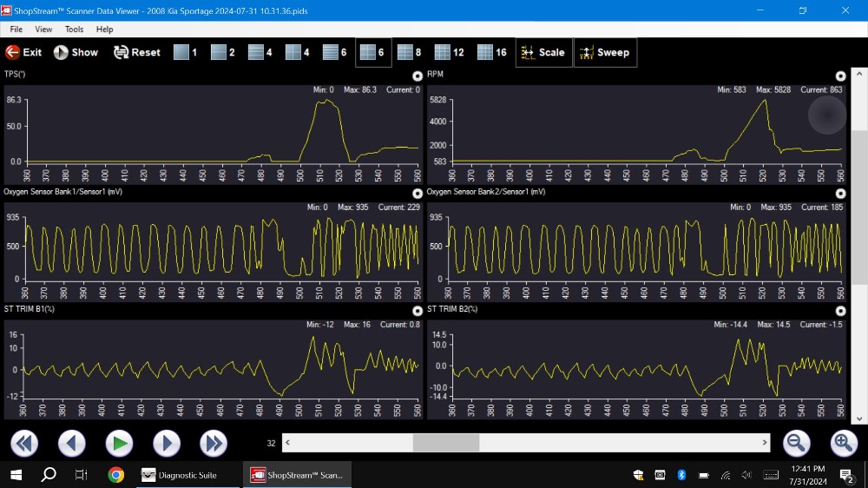Open the Show PID list button
The width and height of the screenshot is (868, 488).
[76, 52]
